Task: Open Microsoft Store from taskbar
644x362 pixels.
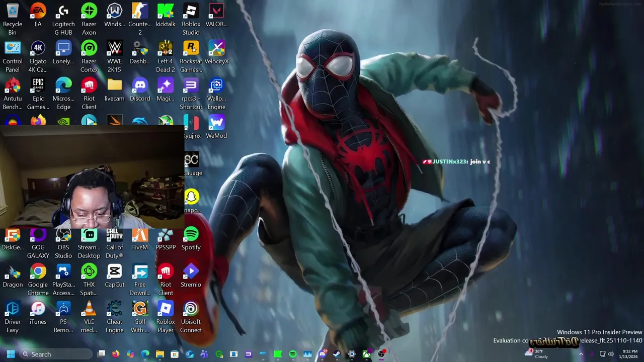Action: coord(175,354)
